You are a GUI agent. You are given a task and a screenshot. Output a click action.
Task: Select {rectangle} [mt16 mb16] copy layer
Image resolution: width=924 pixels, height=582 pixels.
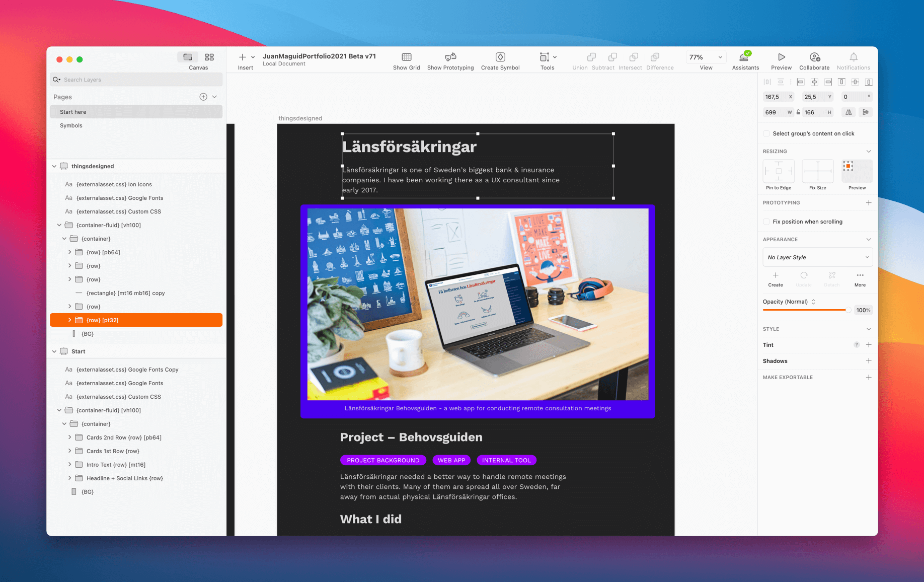coord(136,293)
